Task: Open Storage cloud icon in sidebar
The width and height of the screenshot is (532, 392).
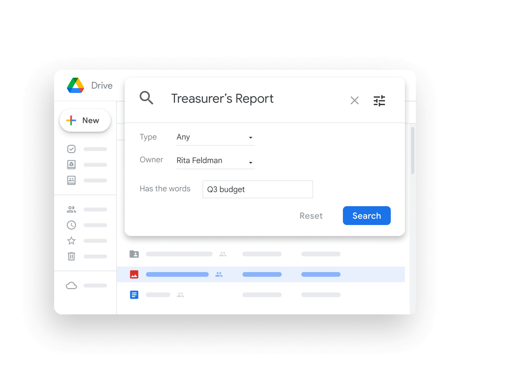Action: coord(71,285)
